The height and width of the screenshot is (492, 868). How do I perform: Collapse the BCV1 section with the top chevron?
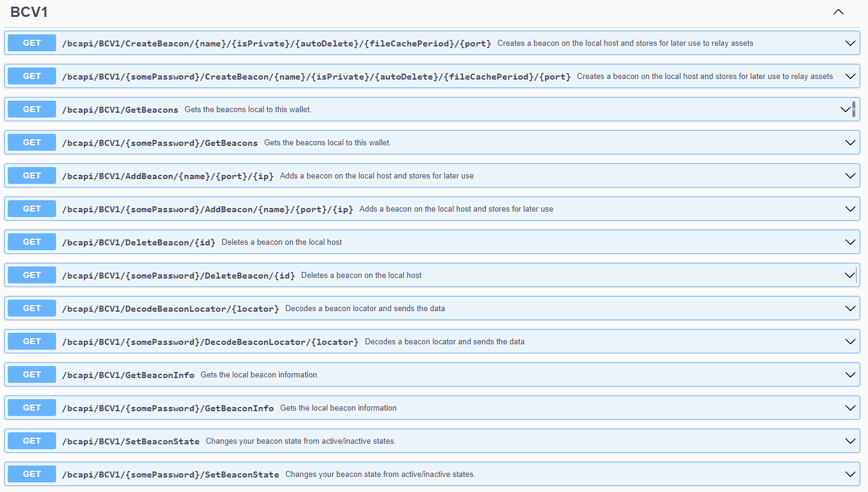click(x=838, y=12)
